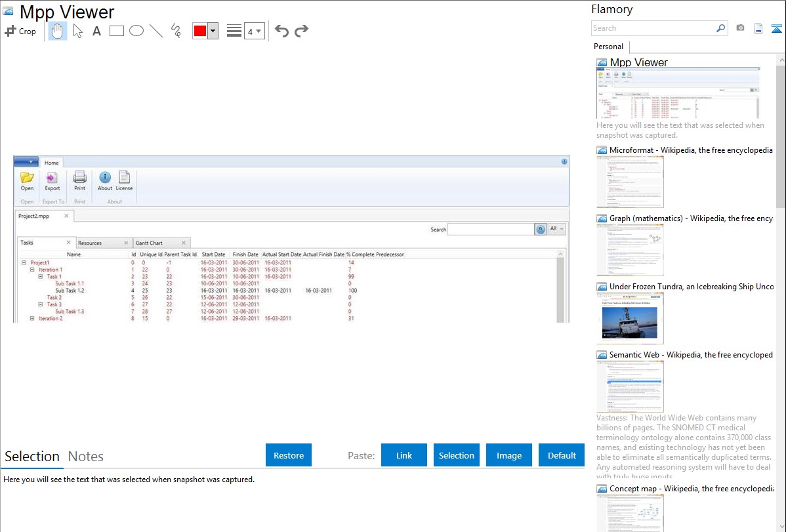Select the Home ribbon tab in the snapshot

(51, 163)
